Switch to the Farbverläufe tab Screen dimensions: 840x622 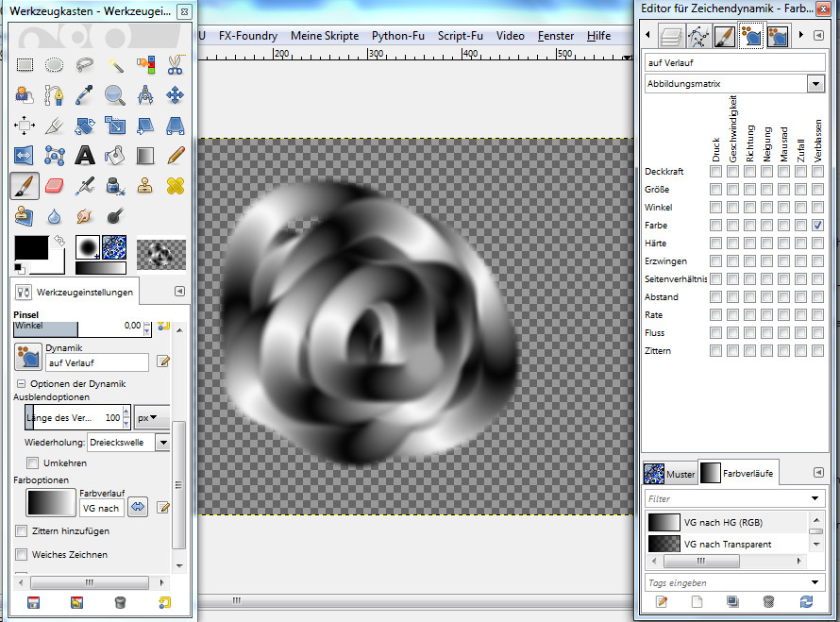(737, 473)
